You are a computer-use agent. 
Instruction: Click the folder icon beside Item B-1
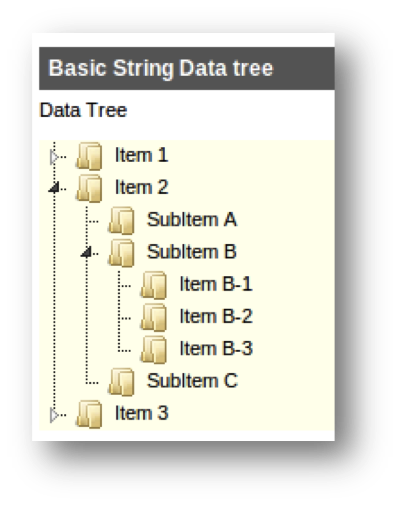tap(154, 285)
